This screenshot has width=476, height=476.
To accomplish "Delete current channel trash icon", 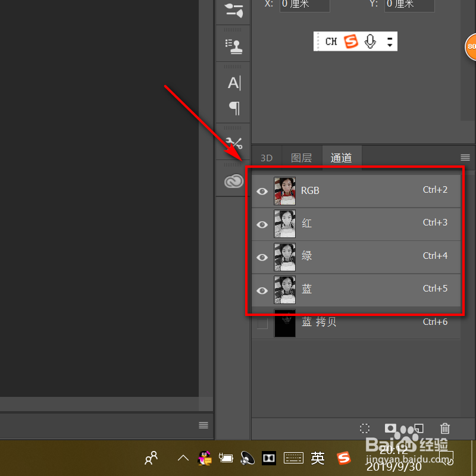I will (x=444, y=428).
